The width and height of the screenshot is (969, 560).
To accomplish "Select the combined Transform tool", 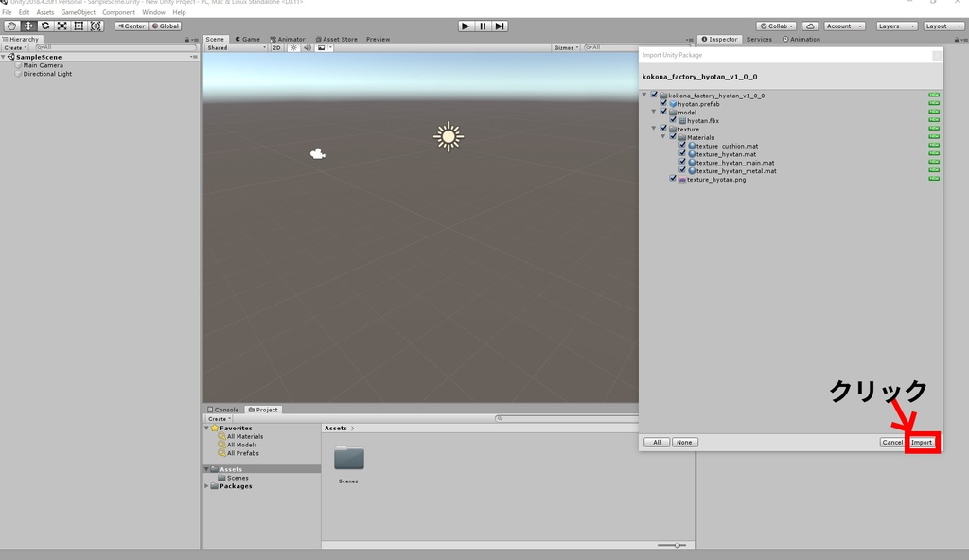I will pyautogui.click(x=96, y=26).
